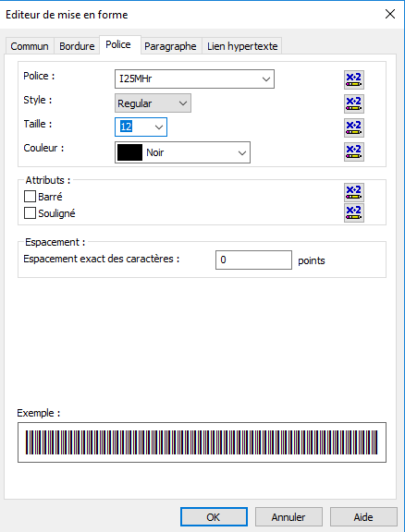Open formula editor for Police font
Screen dimensions: 405x532
[354, 79]
